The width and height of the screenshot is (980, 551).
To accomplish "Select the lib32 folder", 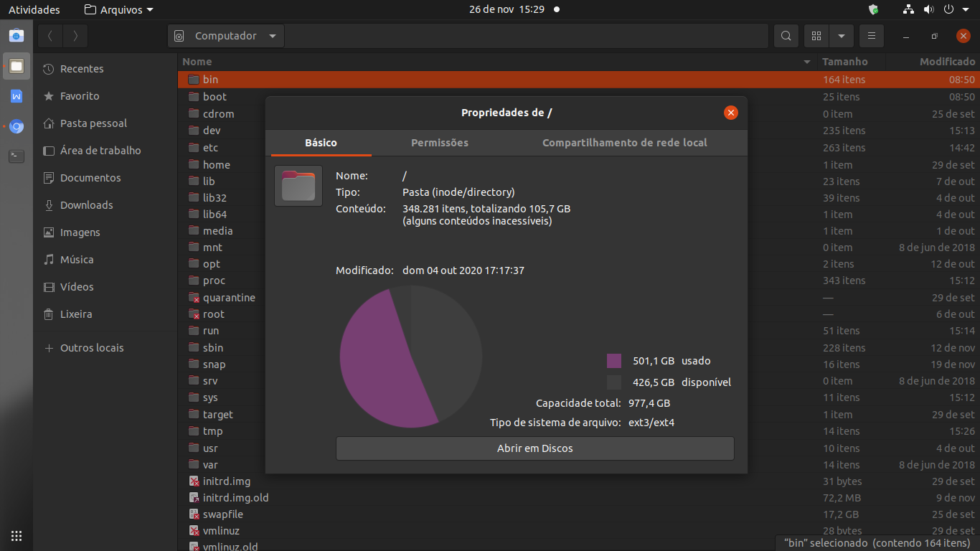I will [215, 197].
